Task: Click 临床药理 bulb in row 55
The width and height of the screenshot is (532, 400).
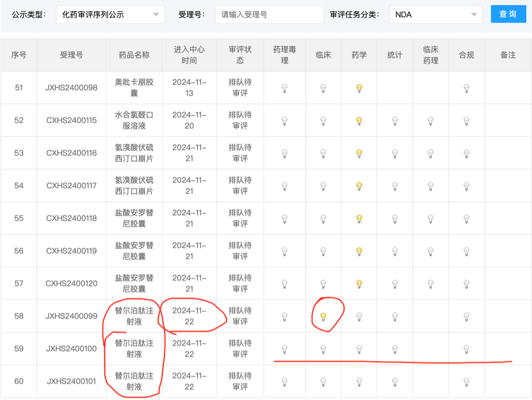Action: (x=431, y=219)
